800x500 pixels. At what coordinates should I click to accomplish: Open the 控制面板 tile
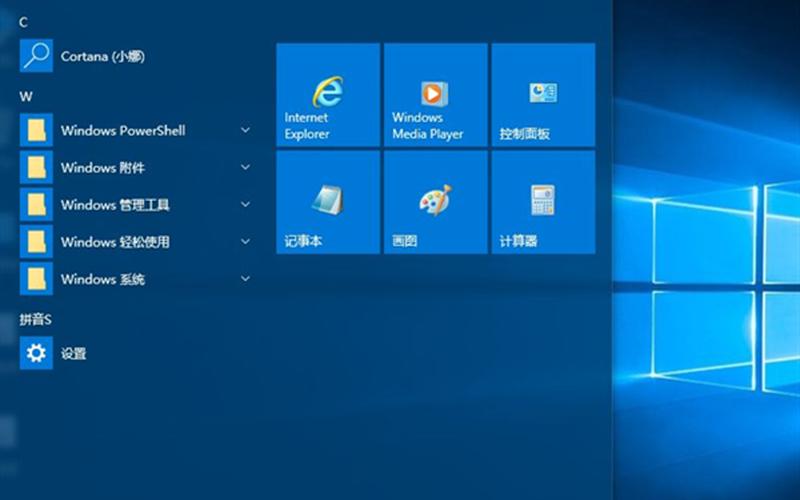tap(543, 95)
